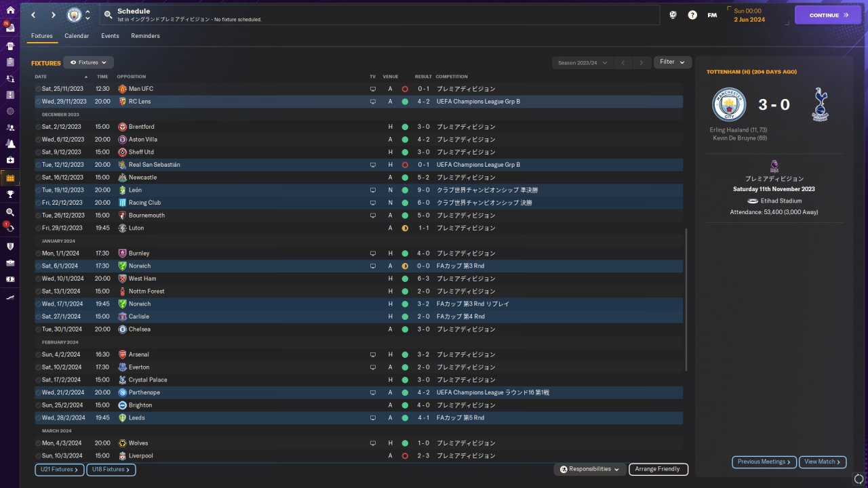Select the Fixtures tab
The height and width of the screenshot is (488, 868).
click(42, 36)
